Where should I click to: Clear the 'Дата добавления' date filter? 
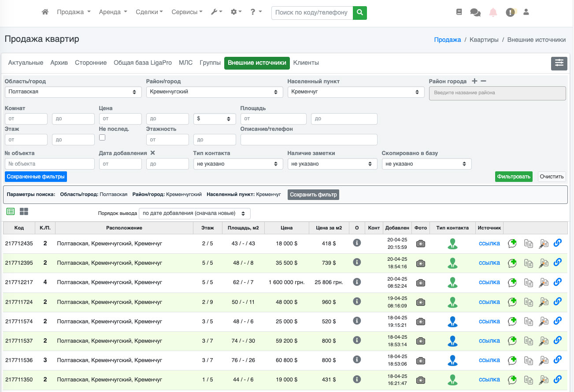click(152, 153)
